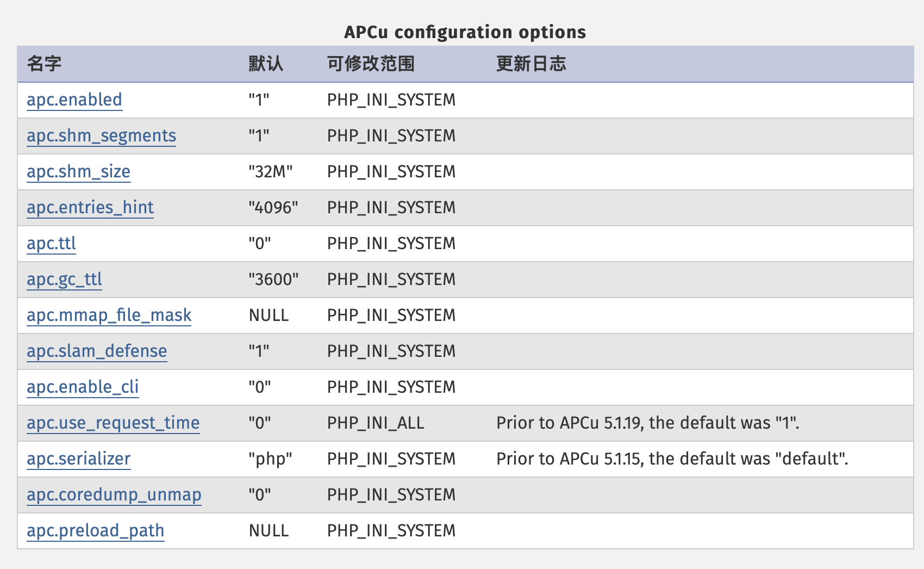The height and width of the screenshot is (569, 924).
Task: Go to the apc.gc_ttl link
Action: click(64, 280)
